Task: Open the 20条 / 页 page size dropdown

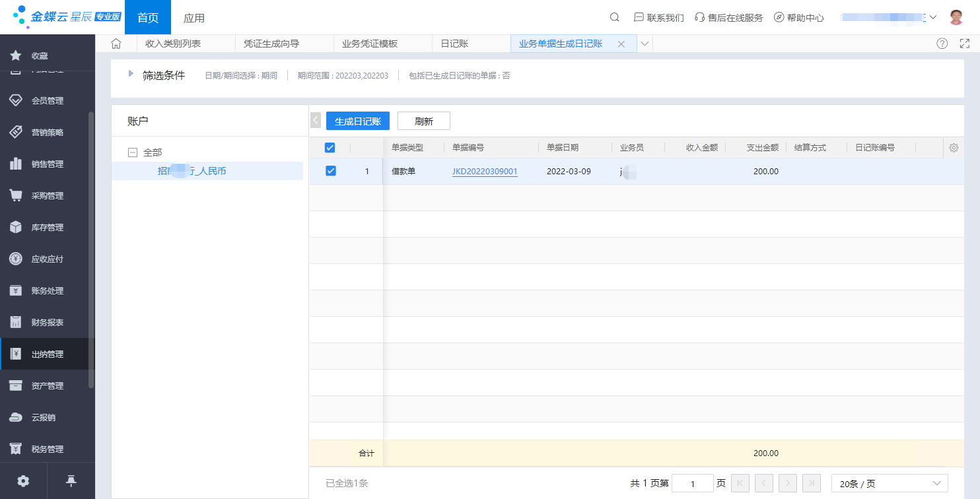Action: pos(890,484)
